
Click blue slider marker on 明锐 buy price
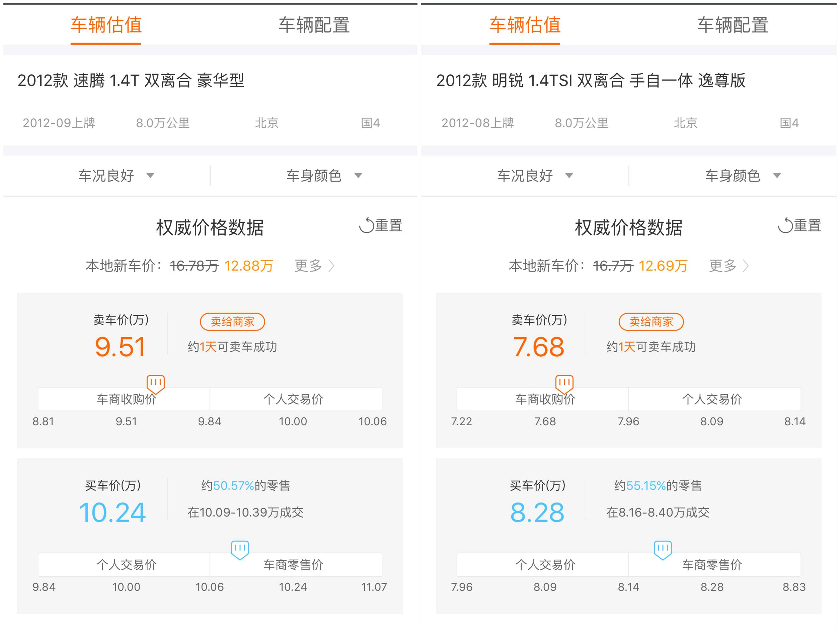(663, 550)
